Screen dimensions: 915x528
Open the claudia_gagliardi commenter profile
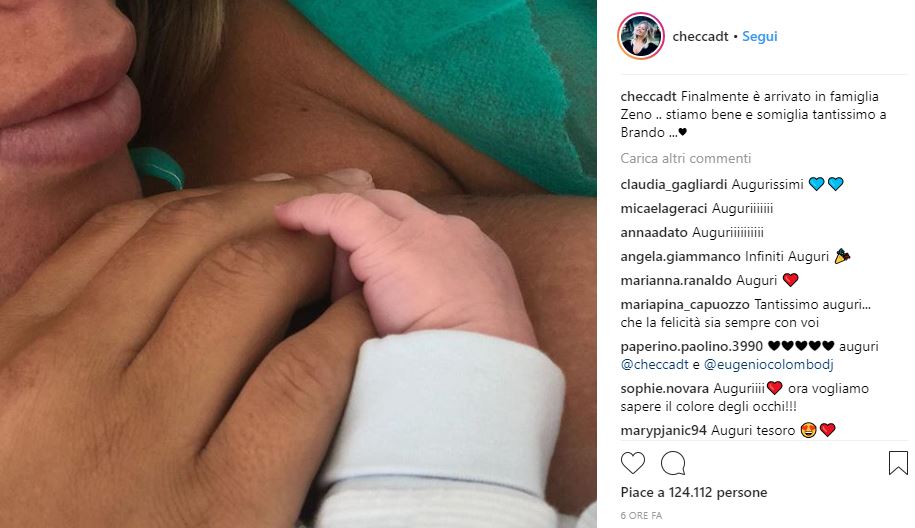(x=674, y=185)
